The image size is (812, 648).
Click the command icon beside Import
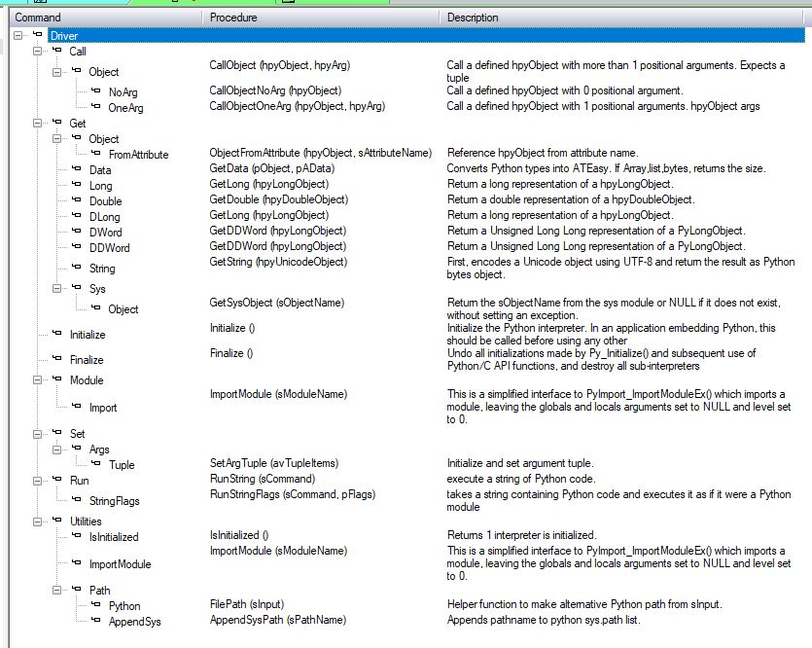coord(77,406)
